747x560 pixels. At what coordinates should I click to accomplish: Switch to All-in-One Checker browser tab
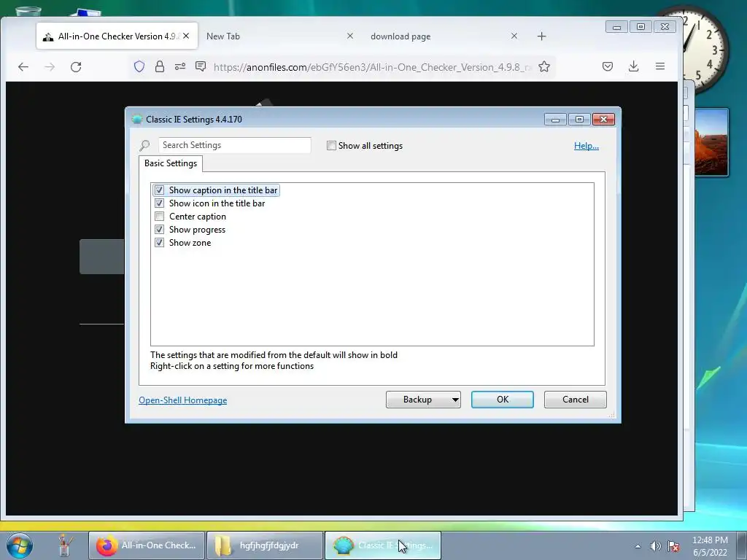[x=117, y=36]
